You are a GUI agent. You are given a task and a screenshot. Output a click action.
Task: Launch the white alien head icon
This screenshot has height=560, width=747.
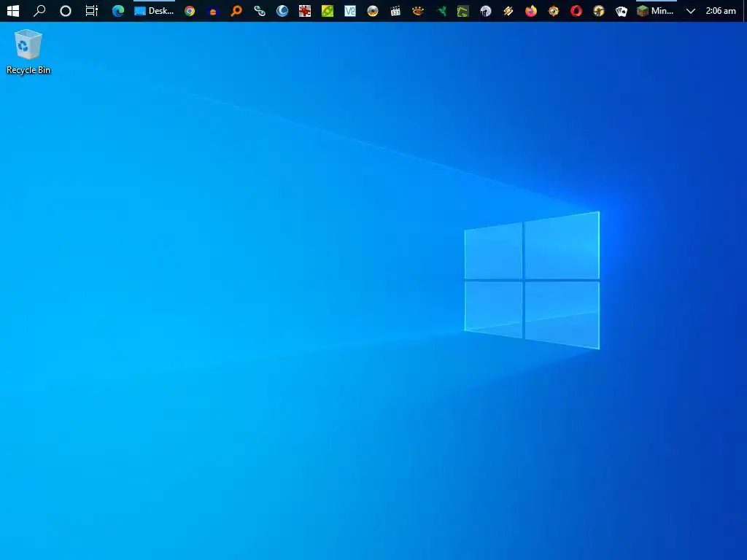click(485, 10)
